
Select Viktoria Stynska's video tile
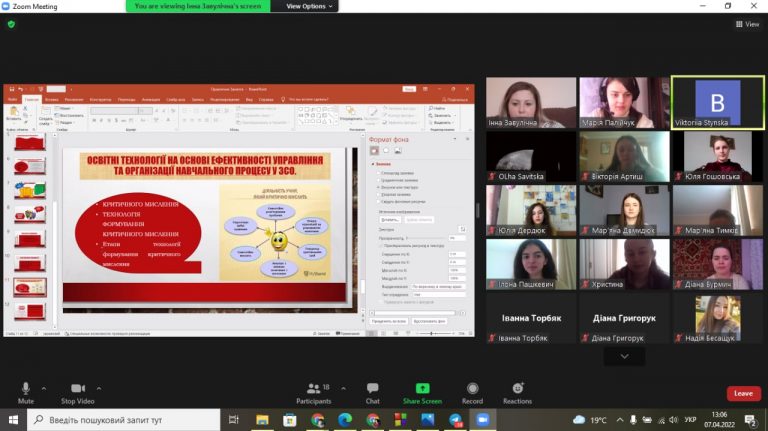(x=718, y=102)
